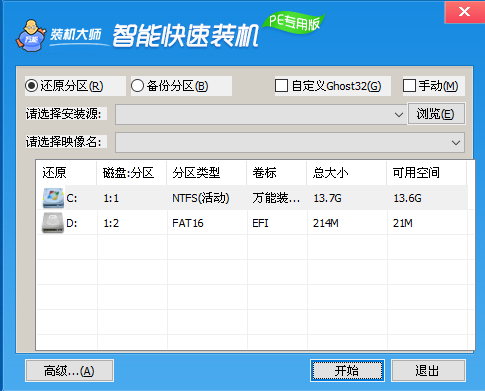Click the 13.6G free space cell
The width and height of the screenshot is (485, 391).
point(407,198)
